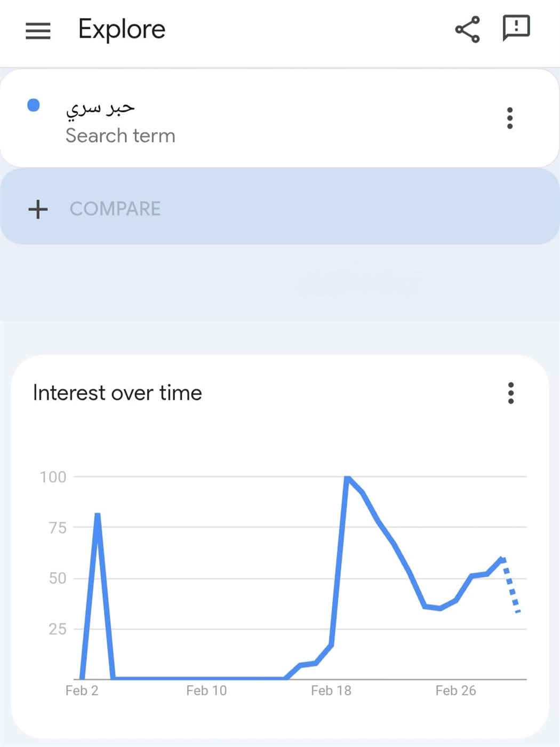Click the Feb 2 axis label
The height and width of the screenshot is (747, 560).
82,690
